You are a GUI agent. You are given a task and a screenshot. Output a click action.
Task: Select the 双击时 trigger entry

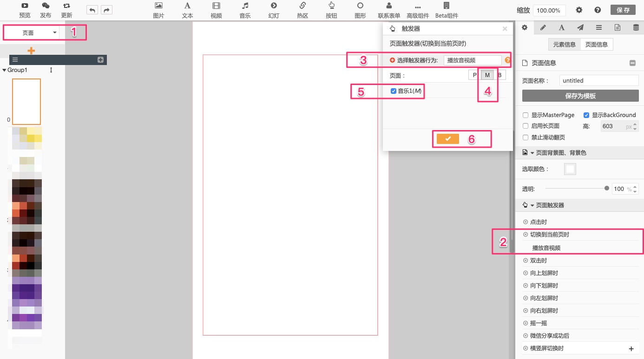click(x=539, y=261)
